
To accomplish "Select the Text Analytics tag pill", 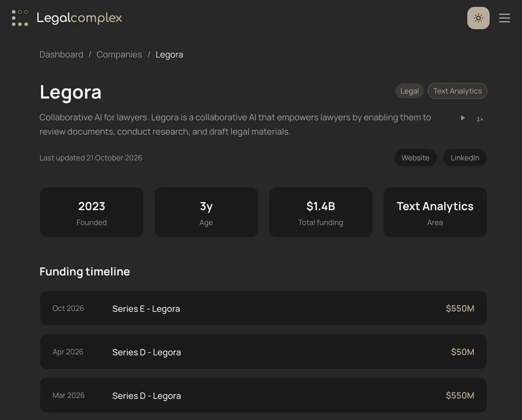I will pos(457,91).
